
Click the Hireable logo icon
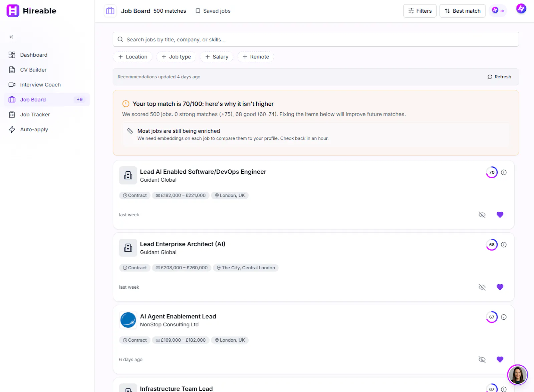tap(13, 11)
